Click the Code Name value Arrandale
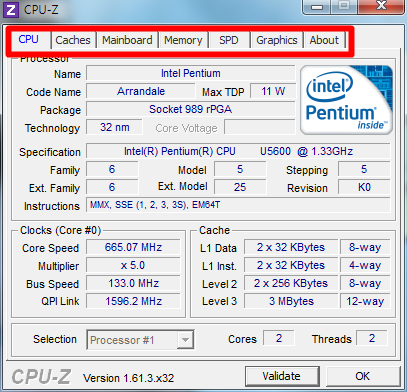407x392 pixels. tap(141, 91)
